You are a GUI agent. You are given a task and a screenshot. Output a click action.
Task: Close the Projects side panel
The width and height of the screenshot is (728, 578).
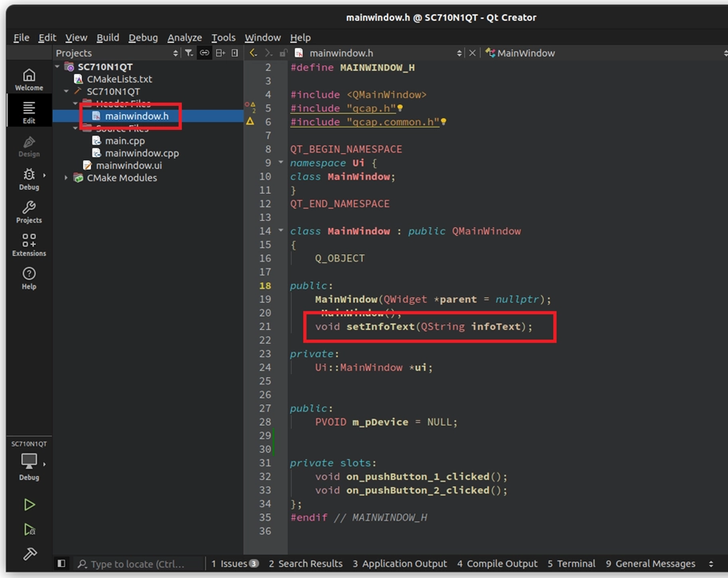click(x=234, y=53)
